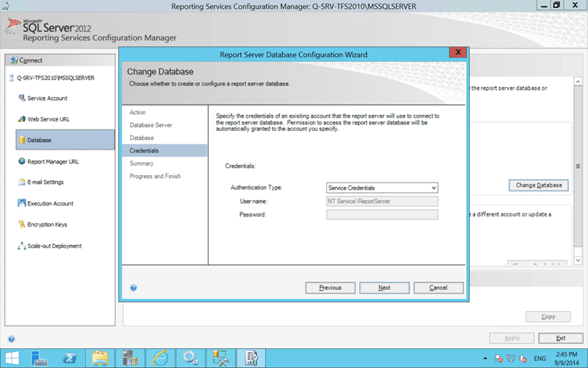Click the Execution Account icon
588x368 pixels.
click(22, 203)
